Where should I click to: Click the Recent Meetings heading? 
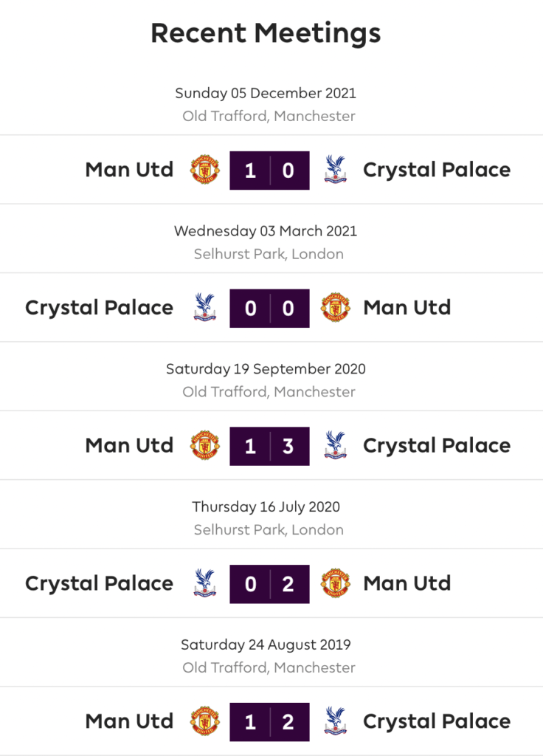click(266, 33)
